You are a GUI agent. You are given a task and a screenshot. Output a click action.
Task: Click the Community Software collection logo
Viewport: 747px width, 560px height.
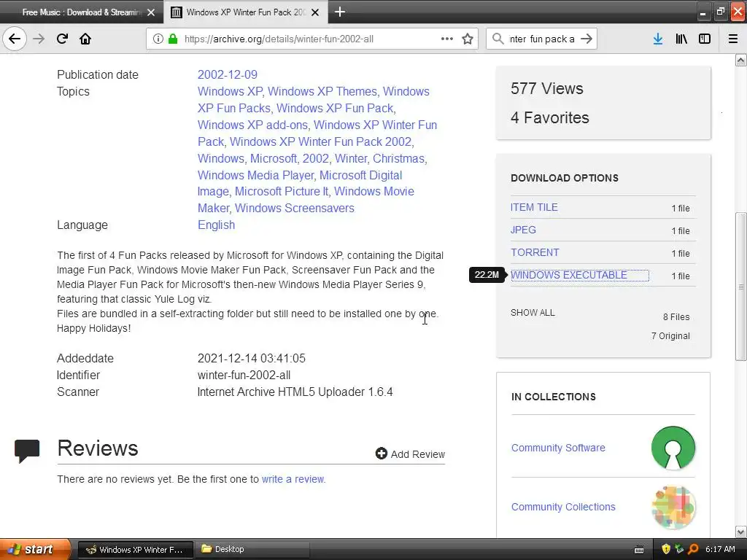673,448
